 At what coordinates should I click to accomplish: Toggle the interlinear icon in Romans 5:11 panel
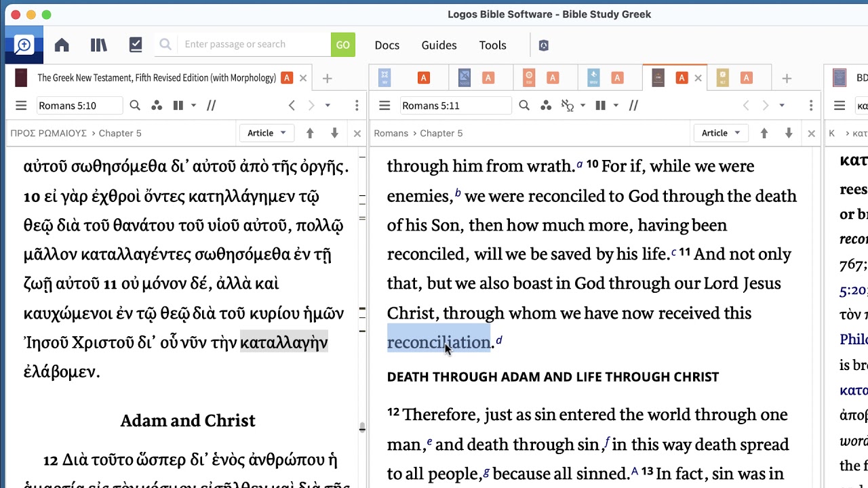(x=568, y=106)
